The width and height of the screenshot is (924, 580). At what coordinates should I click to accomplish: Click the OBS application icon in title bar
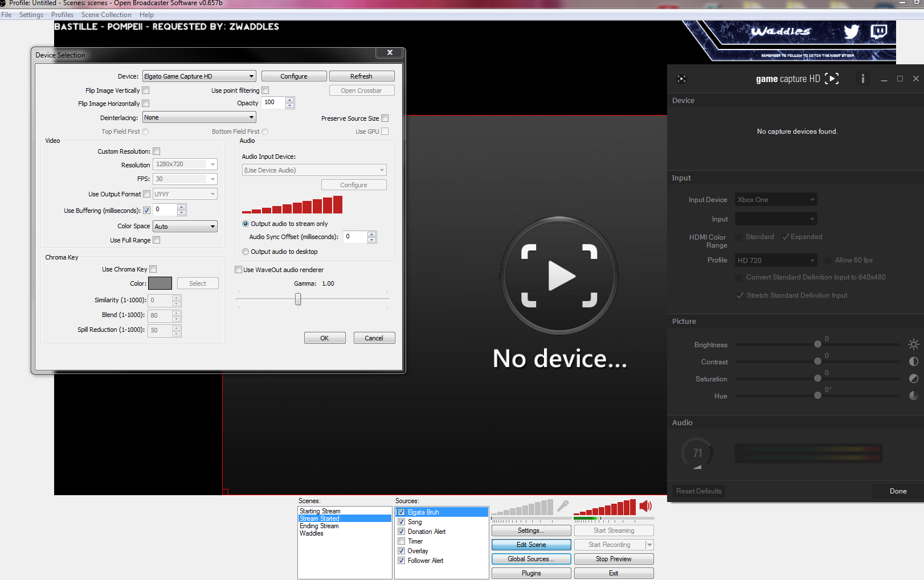coord(3,3)
